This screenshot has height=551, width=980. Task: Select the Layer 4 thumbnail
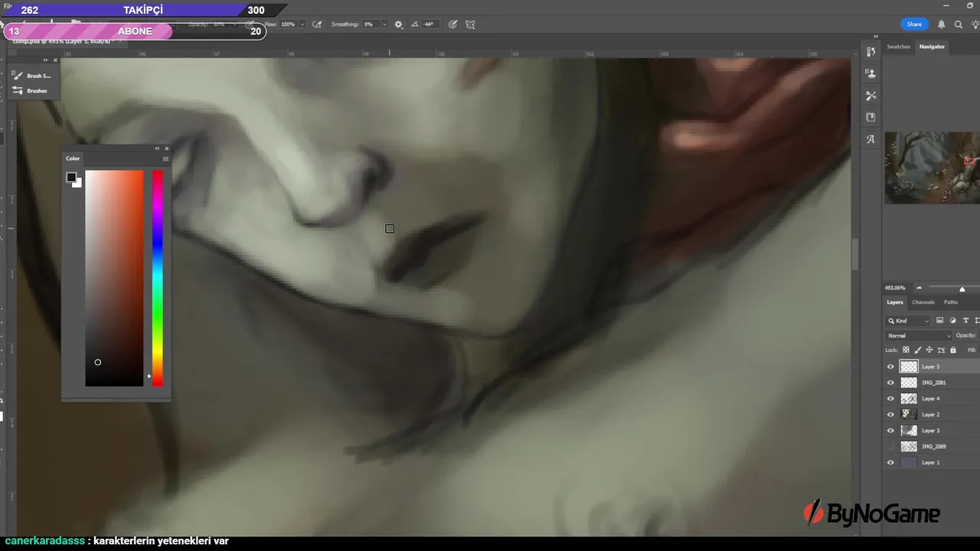[x=909, y=399]
